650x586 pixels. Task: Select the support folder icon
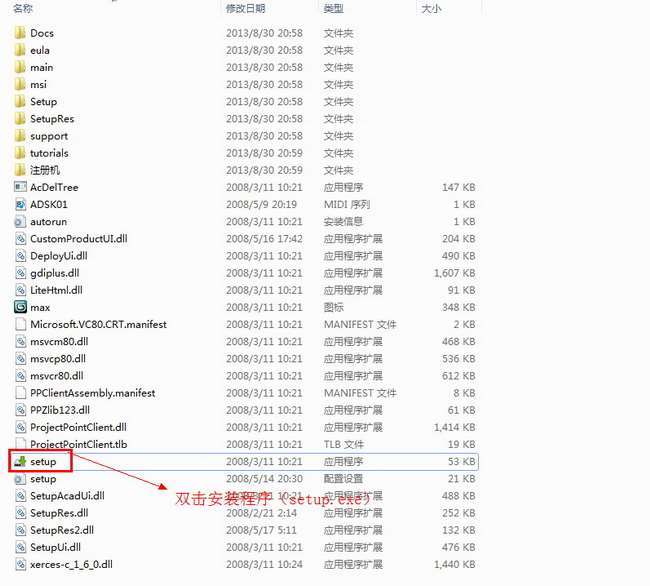pyautogui.click(x=20, y=136)
